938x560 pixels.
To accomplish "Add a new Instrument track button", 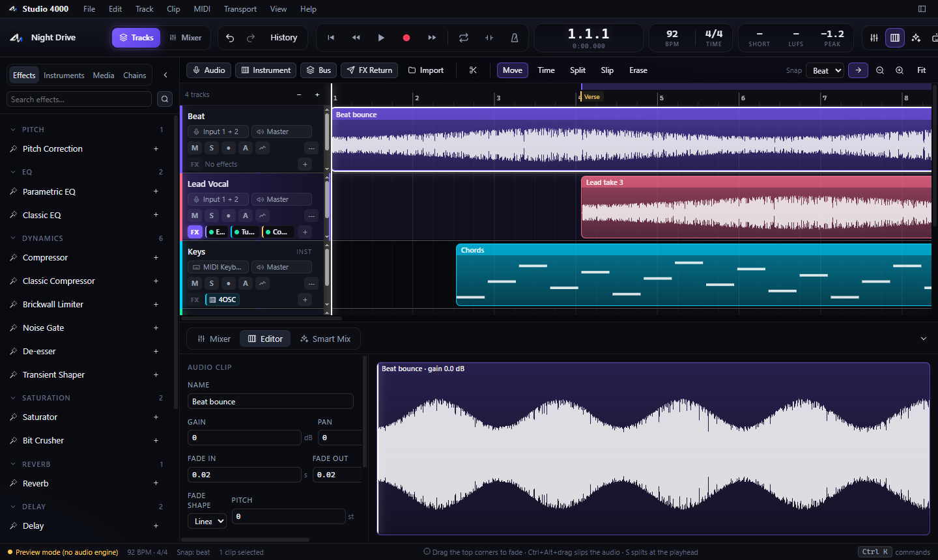I will (x=266, y=70).
